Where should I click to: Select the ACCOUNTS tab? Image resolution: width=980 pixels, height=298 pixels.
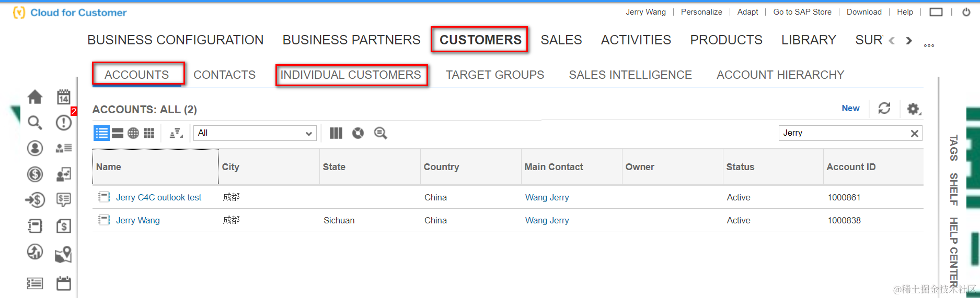(137, 75)
